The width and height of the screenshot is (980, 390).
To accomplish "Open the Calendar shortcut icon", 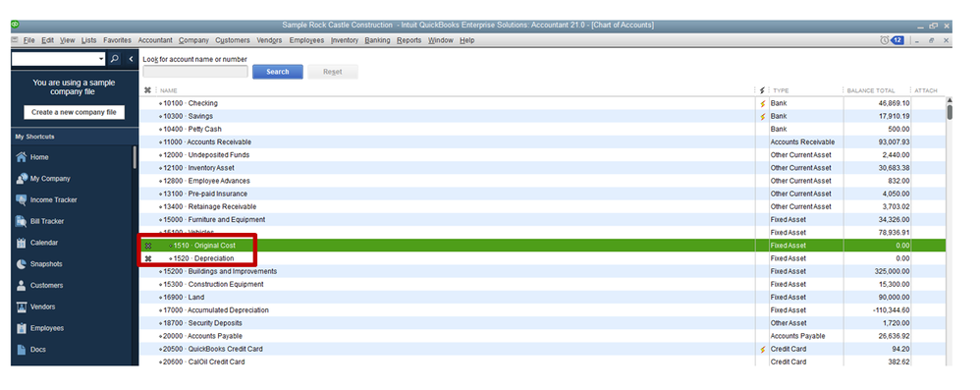I will pyautogui.click(x=22, y=243).
